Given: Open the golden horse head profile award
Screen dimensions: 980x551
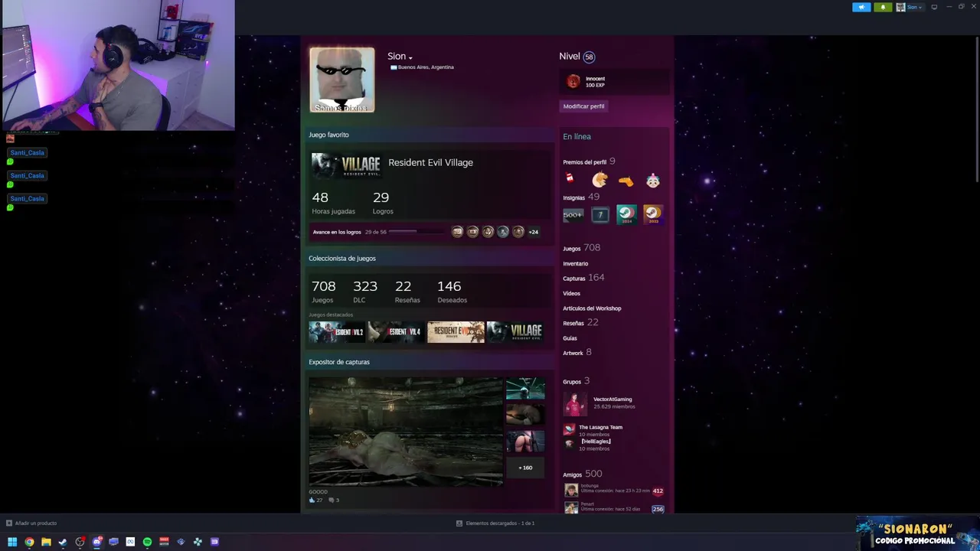Looking at the screenshot, I should (x=599, y=180).
